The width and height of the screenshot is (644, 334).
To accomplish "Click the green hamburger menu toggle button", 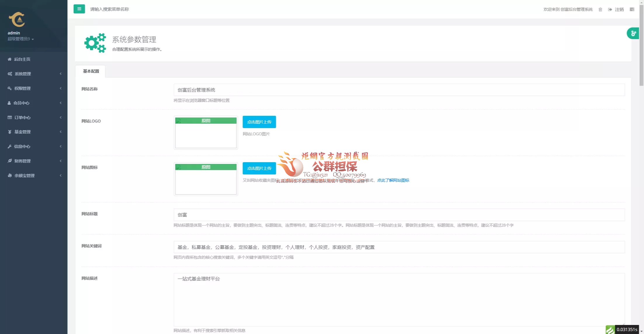I will (x=79, y=9).
